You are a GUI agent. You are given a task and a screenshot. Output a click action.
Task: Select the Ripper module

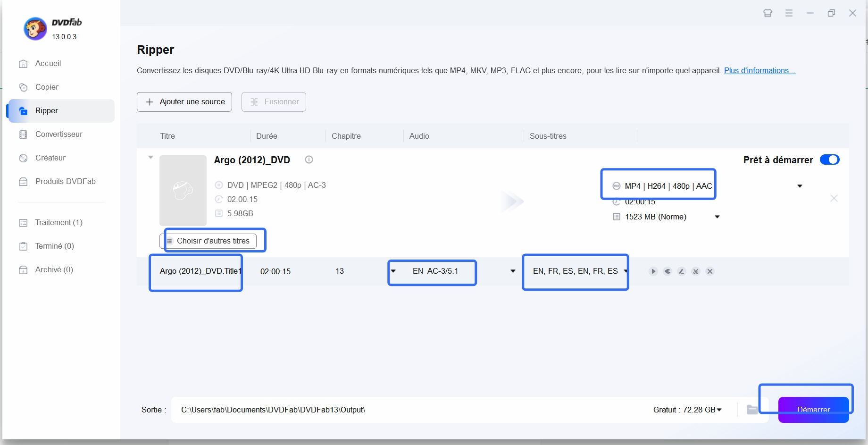point(61,111)
